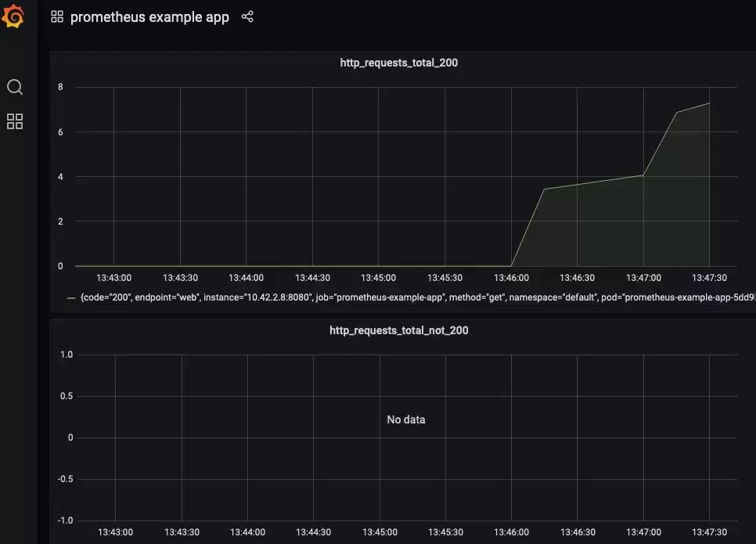Click the 13:44:00 label on the top chart
This screenshot has width=756, height=544.
tap(246, 278)
